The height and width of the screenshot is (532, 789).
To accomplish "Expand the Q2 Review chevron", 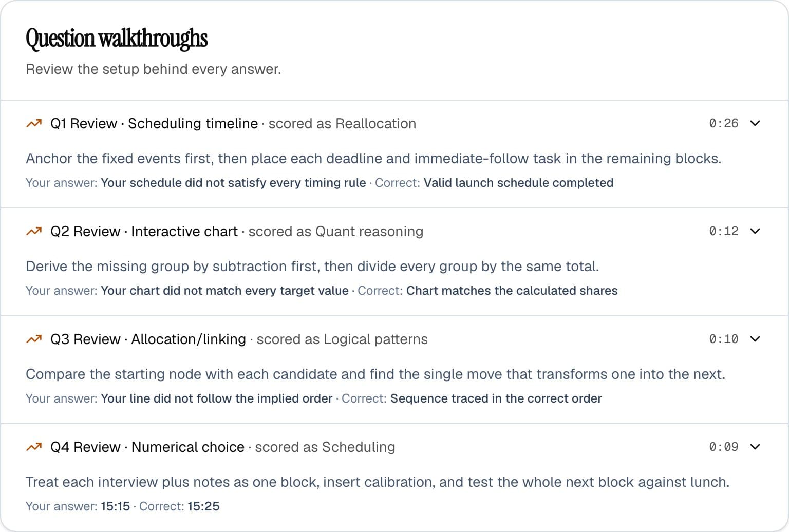I will tap(755, 231).
